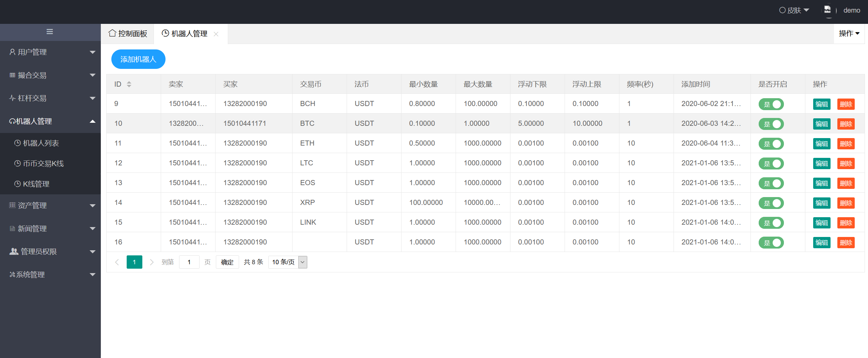Open 机器人列表 in sidebar
The height and width of the screenshot is (358, 868).
pyautogui.click(x=50, y=143)
